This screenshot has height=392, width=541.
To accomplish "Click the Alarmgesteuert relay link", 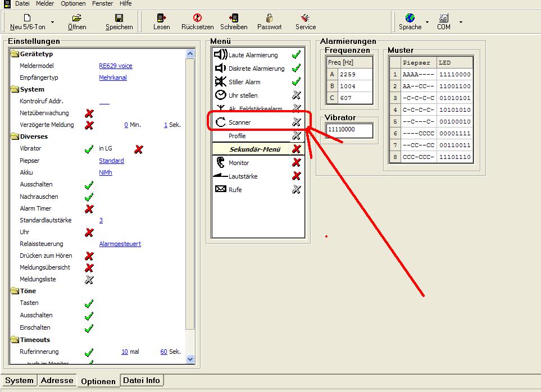I will click(120, 244).
